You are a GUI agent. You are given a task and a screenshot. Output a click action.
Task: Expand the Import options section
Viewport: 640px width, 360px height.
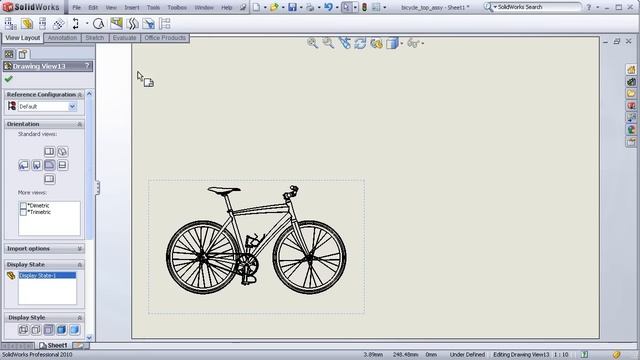[80, 249]
